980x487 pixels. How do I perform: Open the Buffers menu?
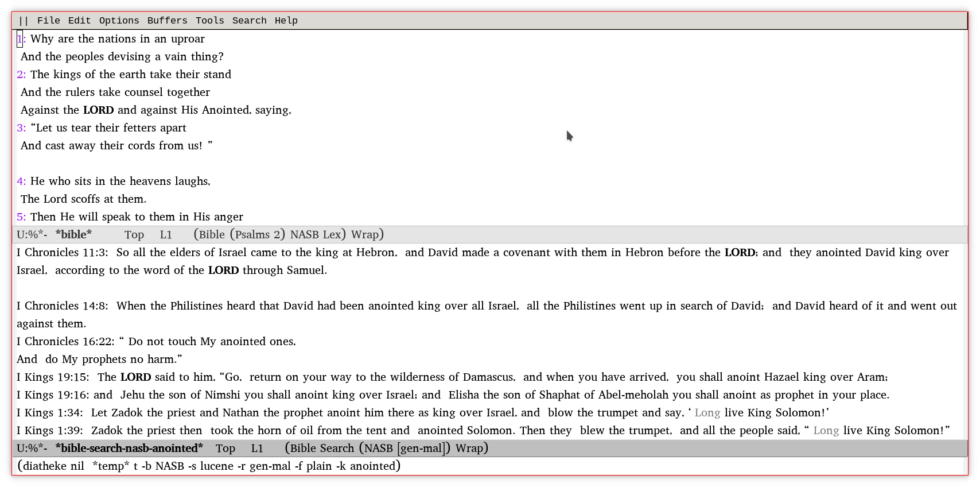point(167,21)
